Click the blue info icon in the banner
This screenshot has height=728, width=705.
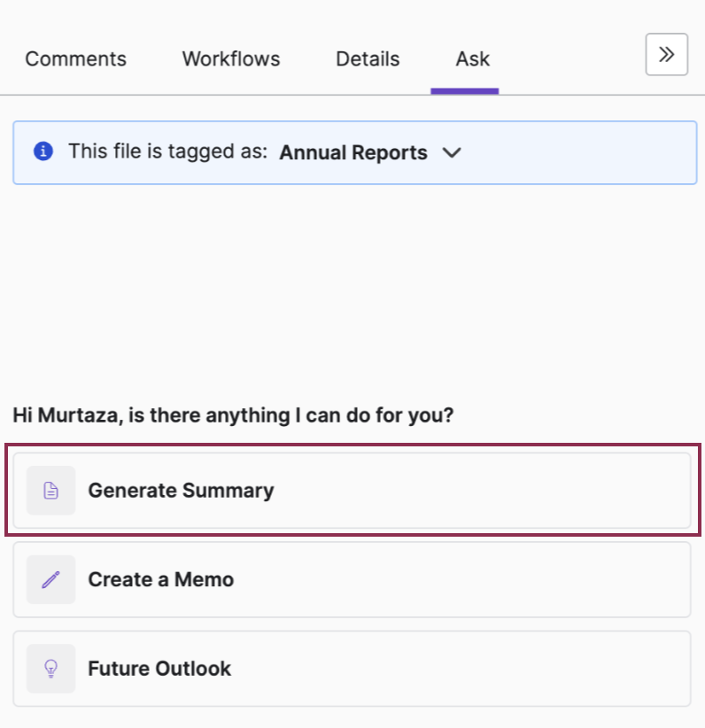coord(43,151)
